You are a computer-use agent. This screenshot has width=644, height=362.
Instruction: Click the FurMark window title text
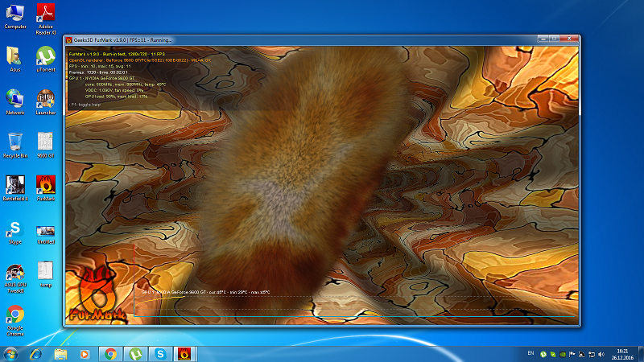tap(122, 40)
